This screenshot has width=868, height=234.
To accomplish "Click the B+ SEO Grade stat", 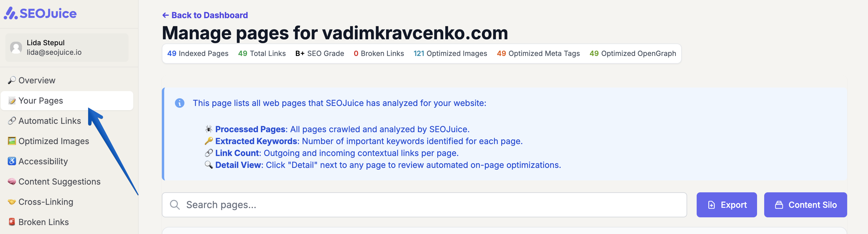I will [x=319, y=53].
